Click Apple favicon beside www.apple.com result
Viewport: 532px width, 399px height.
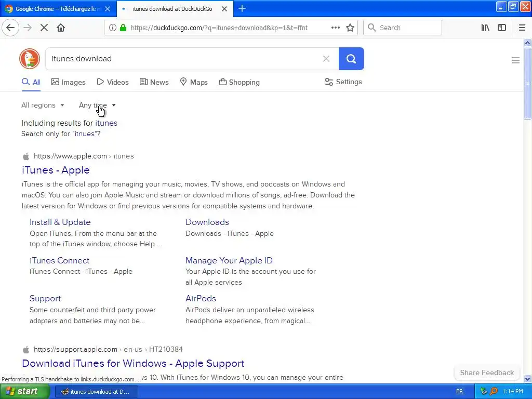tap(26, 156)
